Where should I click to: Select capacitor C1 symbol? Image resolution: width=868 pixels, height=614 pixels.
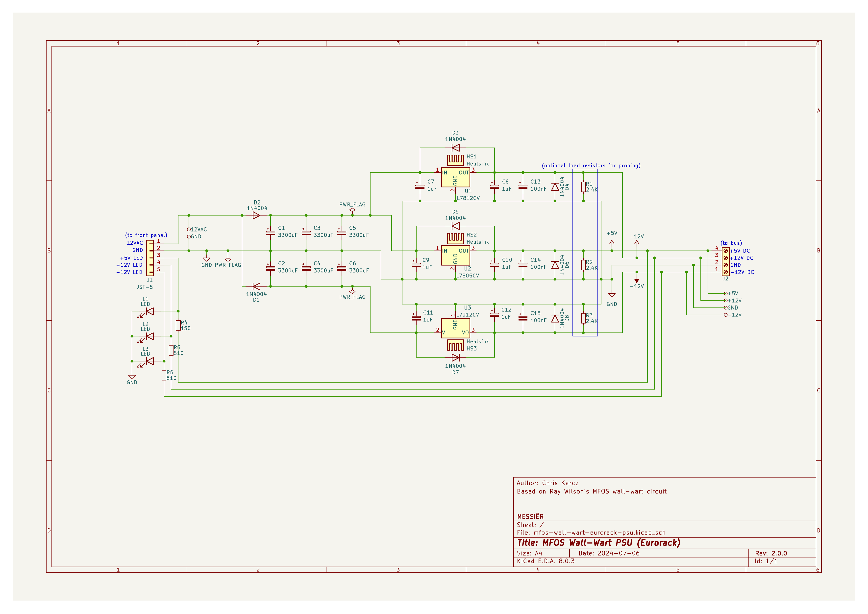click(270, 233)
